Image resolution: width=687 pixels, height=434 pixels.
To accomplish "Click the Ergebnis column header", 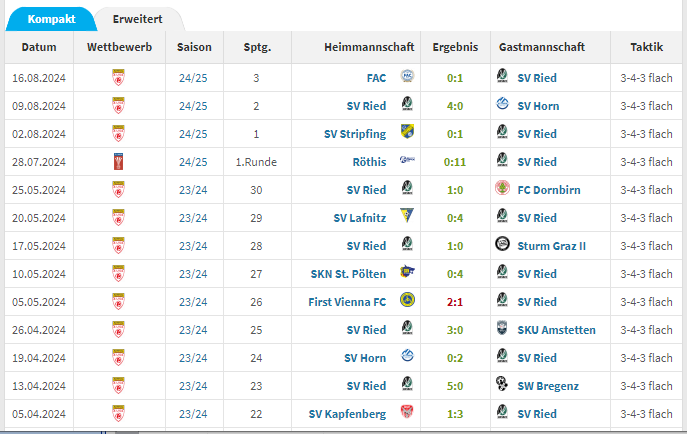I will 455,47.
